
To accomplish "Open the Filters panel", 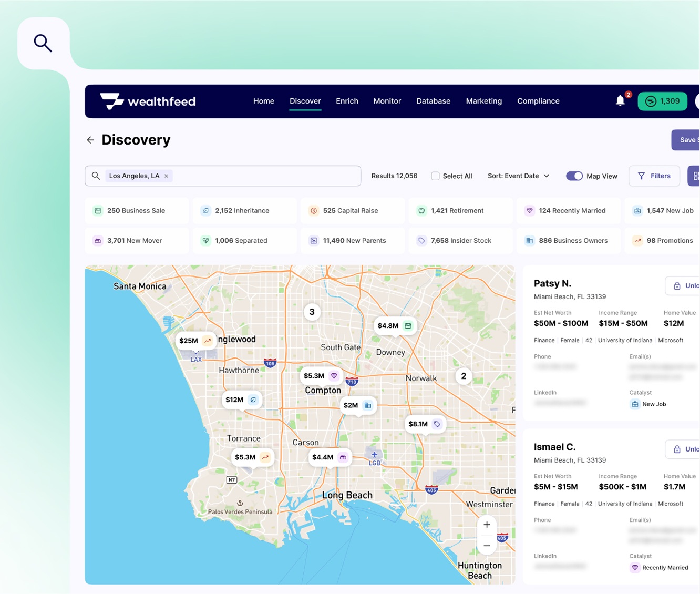I will coord(654,176).
